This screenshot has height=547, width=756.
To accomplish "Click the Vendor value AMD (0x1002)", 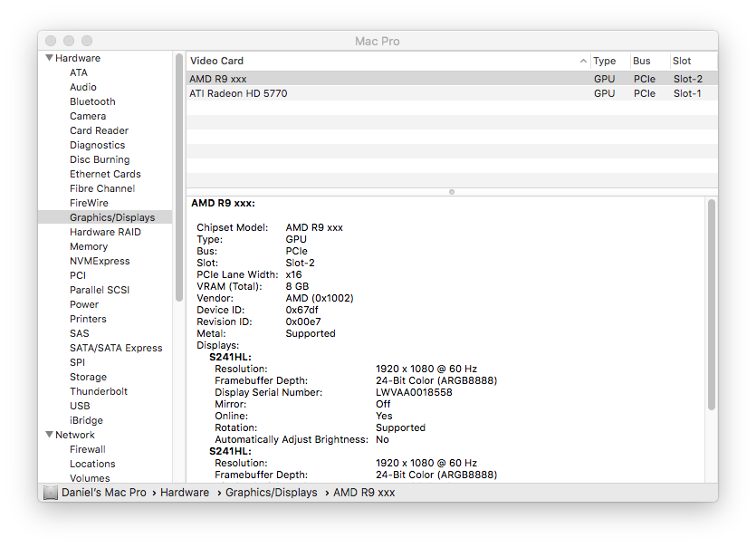I will pyautogui.click(x=320, y=298).
